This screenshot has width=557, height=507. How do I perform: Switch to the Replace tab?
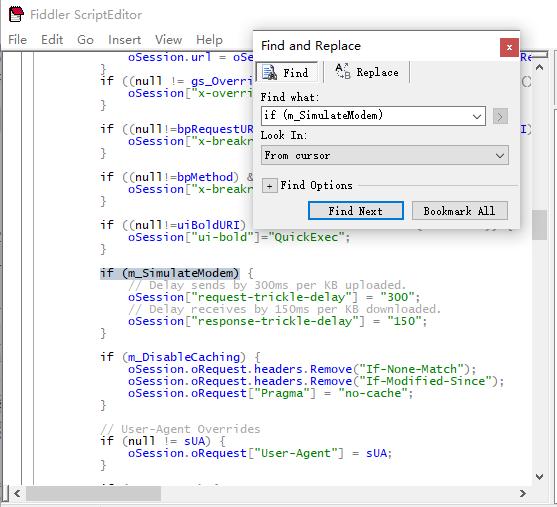[367, 72]
